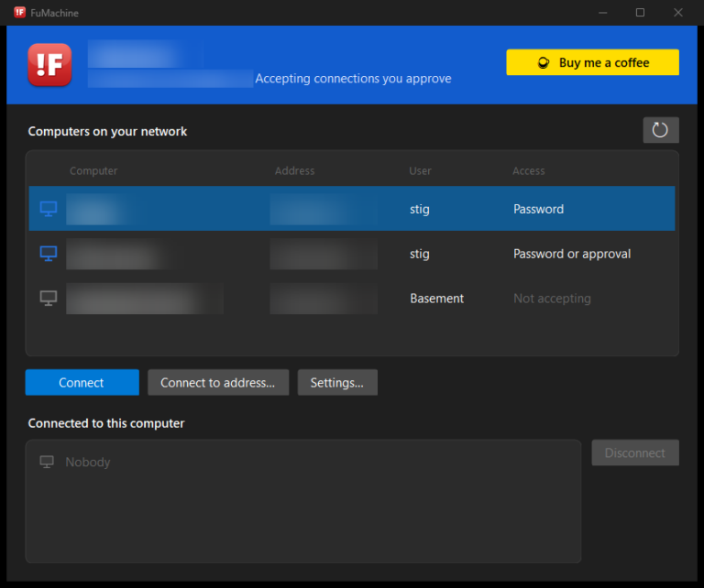Click gray monitor icon in Basement row

click(49, 299)
